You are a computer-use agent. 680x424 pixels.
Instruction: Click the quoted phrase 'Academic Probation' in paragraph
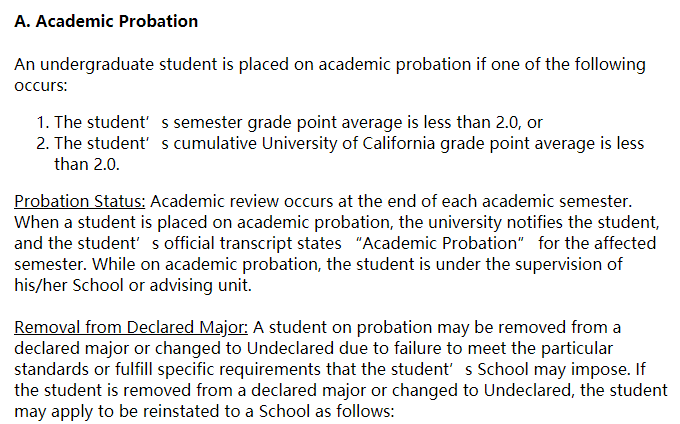(x=440, y=243)
